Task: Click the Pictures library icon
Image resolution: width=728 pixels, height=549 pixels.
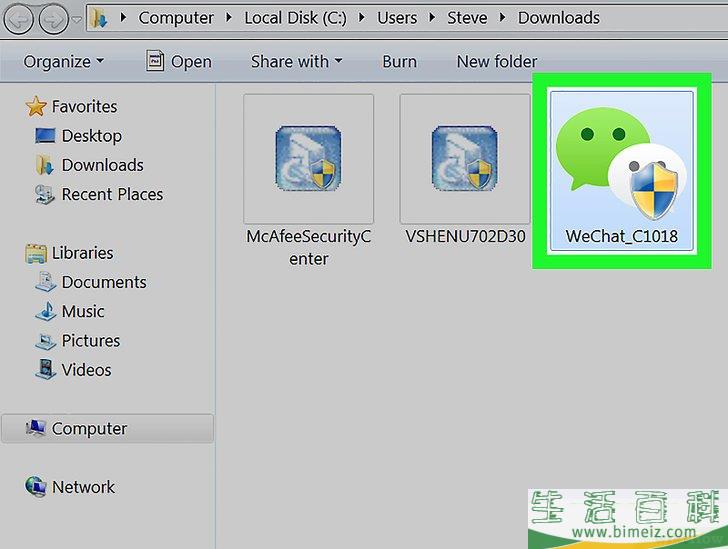Action: [x=45, y=341]
